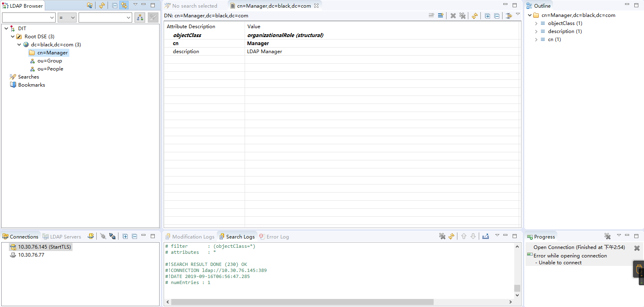The width and height of the screenshot is (644, 307).
Task: Open the Error Log tab
Action: click(x=274, y=237)
